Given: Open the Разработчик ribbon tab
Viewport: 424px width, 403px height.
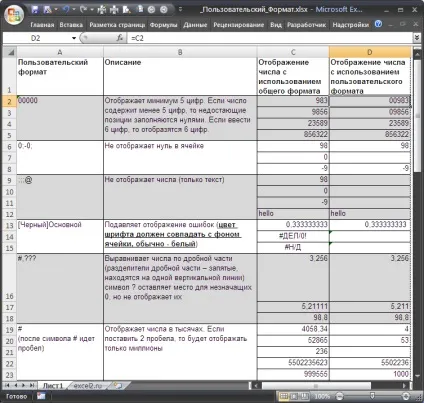Looking at the screenshot, I should (307, 25).
